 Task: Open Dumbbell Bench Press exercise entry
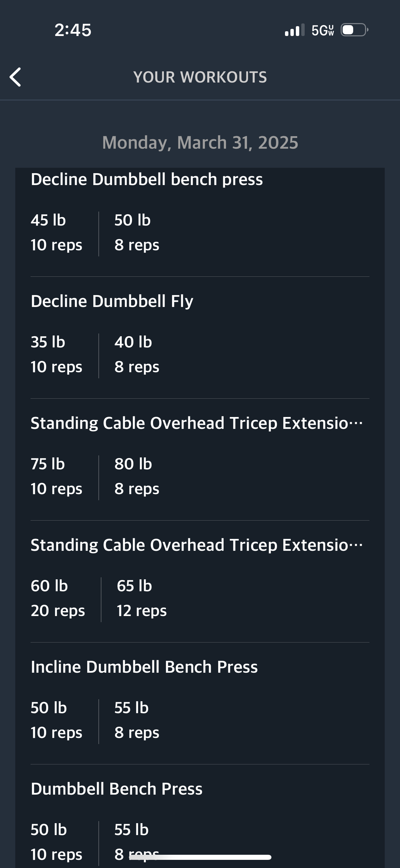(x=116, y=789)
